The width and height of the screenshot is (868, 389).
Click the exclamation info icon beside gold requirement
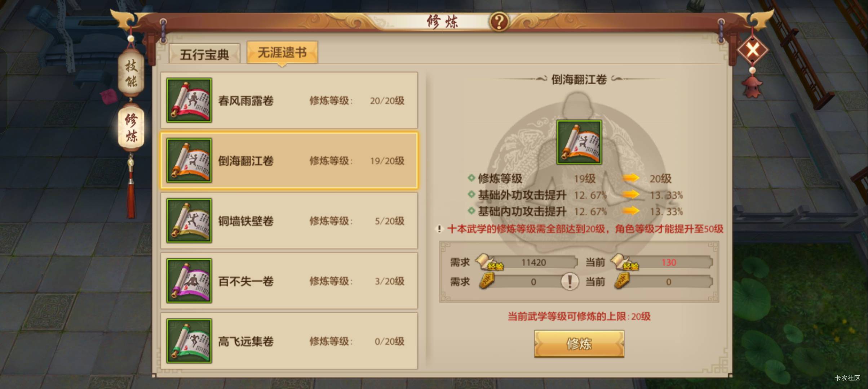point(570,281)
